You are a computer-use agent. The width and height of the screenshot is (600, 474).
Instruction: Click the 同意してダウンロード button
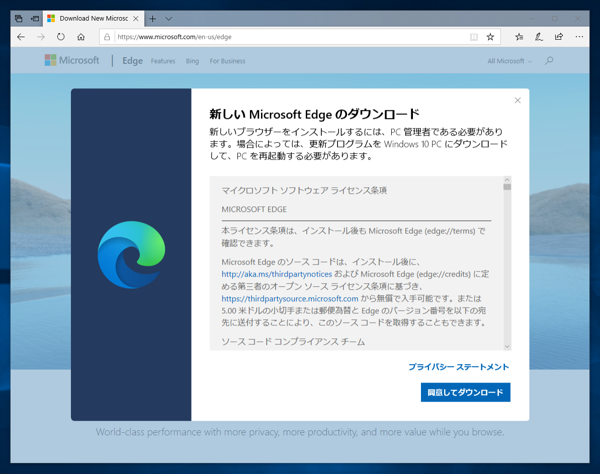(466, 393)
